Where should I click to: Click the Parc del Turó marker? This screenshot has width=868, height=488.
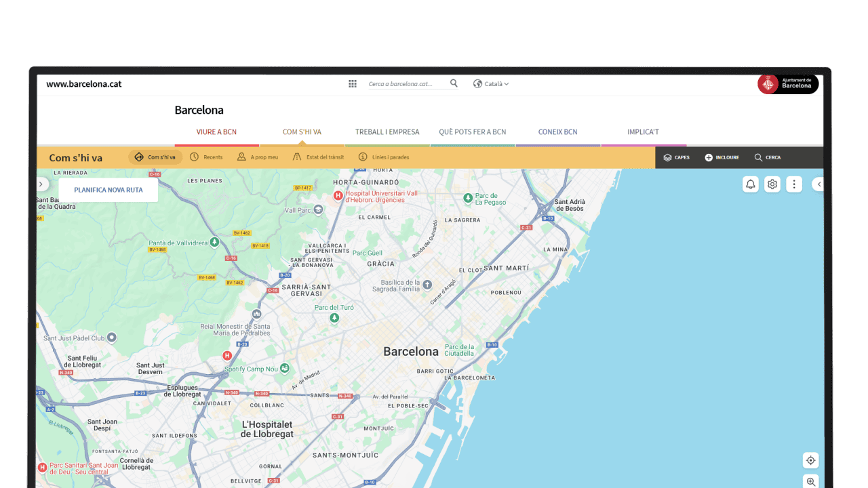click(334, 317)
